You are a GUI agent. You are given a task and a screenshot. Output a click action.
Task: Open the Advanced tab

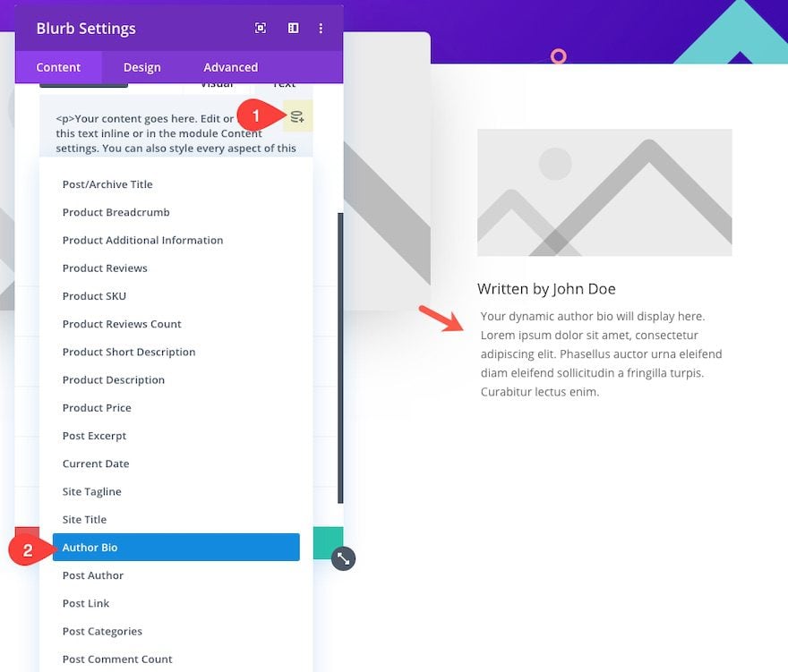231,67
